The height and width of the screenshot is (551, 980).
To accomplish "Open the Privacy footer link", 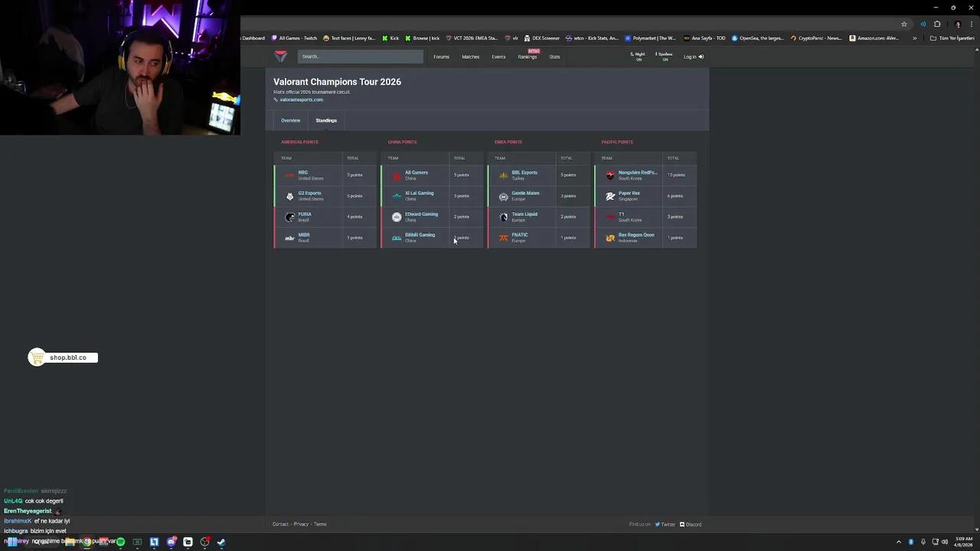I will pos(301,524).
